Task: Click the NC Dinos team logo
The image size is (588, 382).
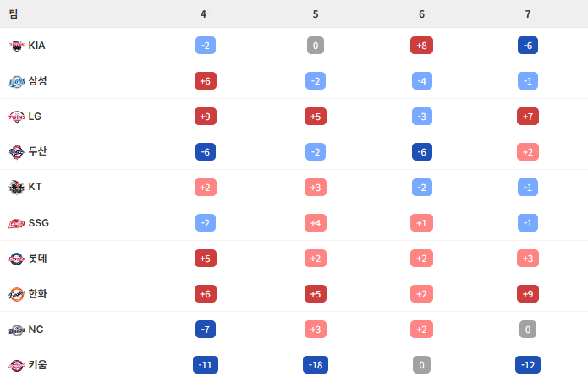Action: pos(17,330)
